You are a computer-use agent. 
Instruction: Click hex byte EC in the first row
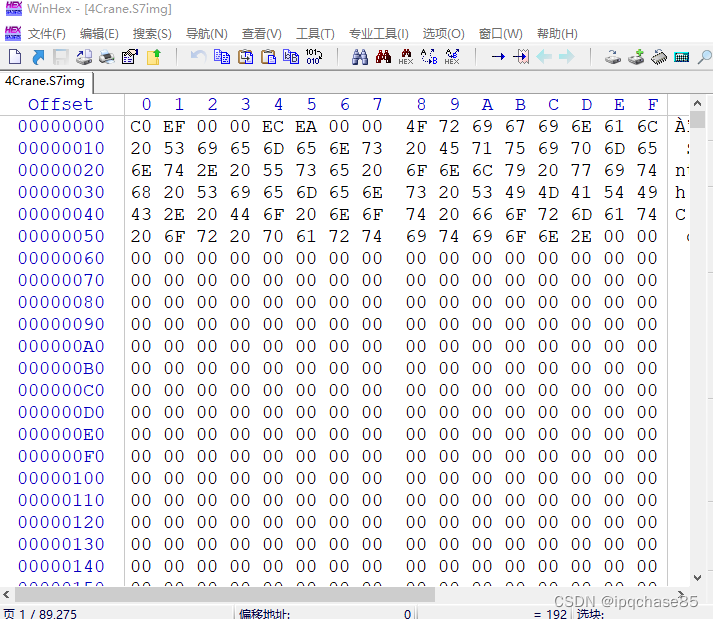point(273,126)
